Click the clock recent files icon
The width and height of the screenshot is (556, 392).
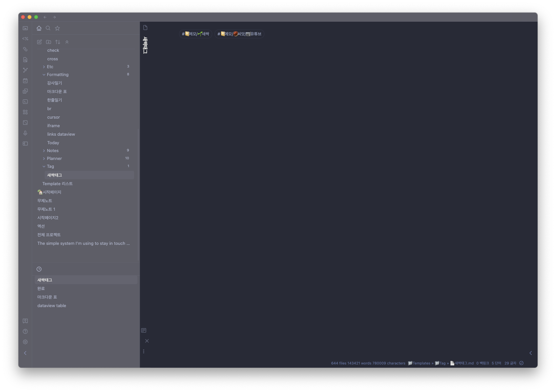(39, 269)
